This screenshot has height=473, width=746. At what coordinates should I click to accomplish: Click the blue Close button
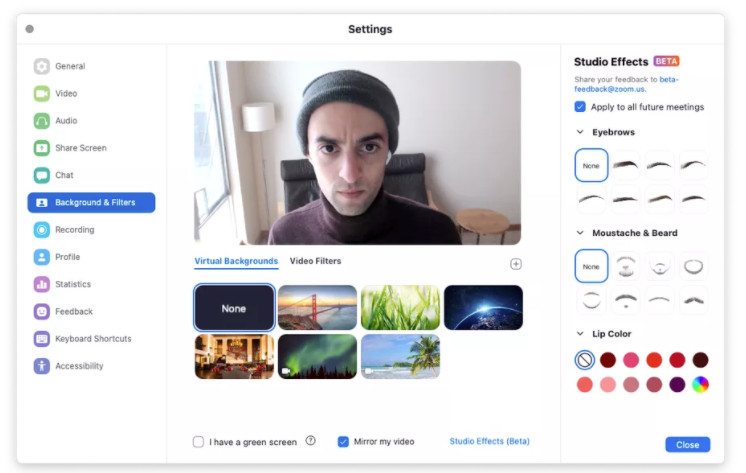687,445
